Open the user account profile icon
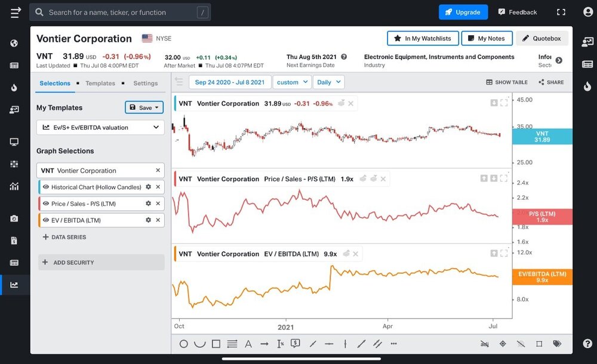The height and width of the screenshot is (364, 597). tap(588, 12)
